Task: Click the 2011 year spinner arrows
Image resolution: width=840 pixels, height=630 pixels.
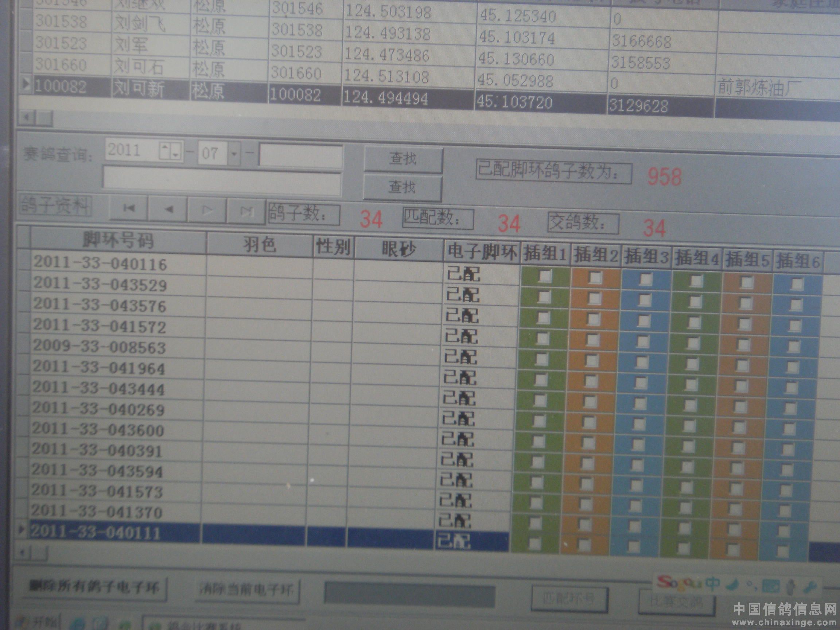Action: 170,151
